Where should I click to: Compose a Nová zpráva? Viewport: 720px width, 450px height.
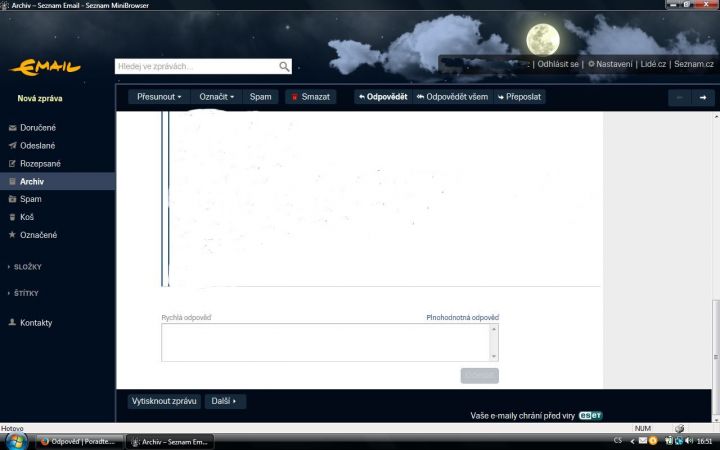pos(40,98)
